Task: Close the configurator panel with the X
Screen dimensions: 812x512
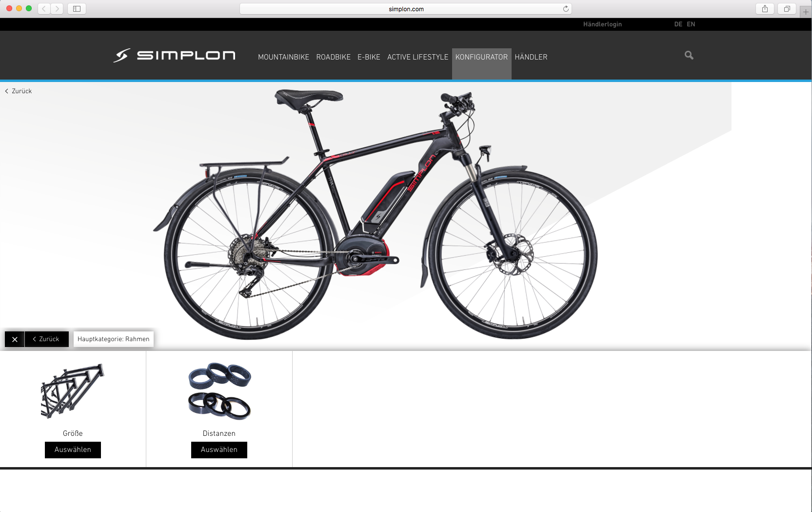Action: (15, 339)
